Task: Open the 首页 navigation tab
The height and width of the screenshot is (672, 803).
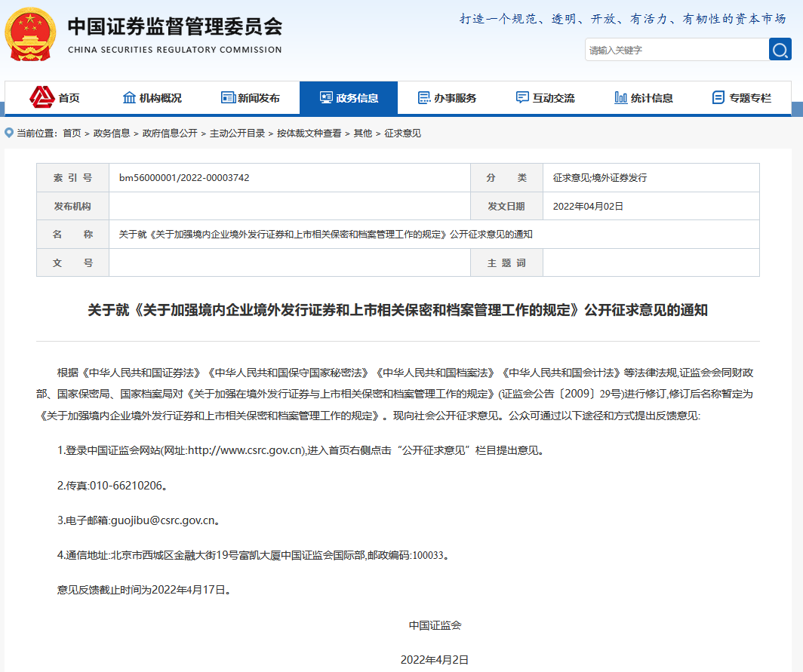Action: [x=54, y=97]
